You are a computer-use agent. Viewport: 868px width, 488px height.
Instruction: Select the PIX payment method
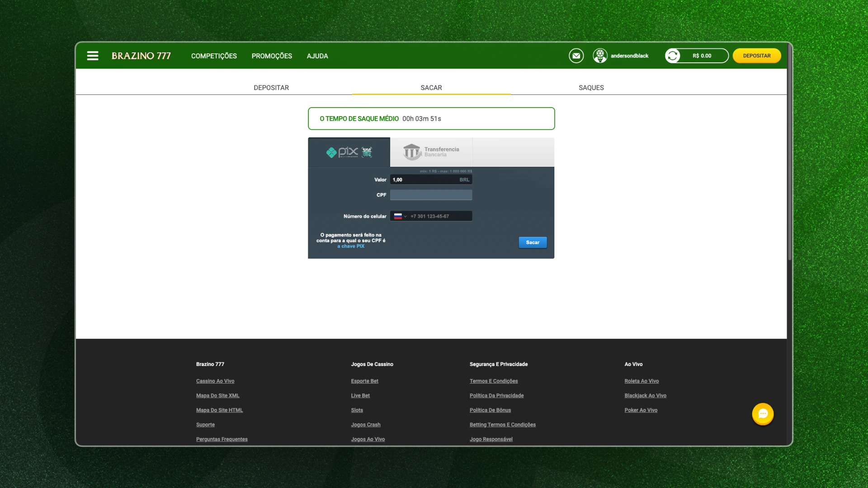349,152
